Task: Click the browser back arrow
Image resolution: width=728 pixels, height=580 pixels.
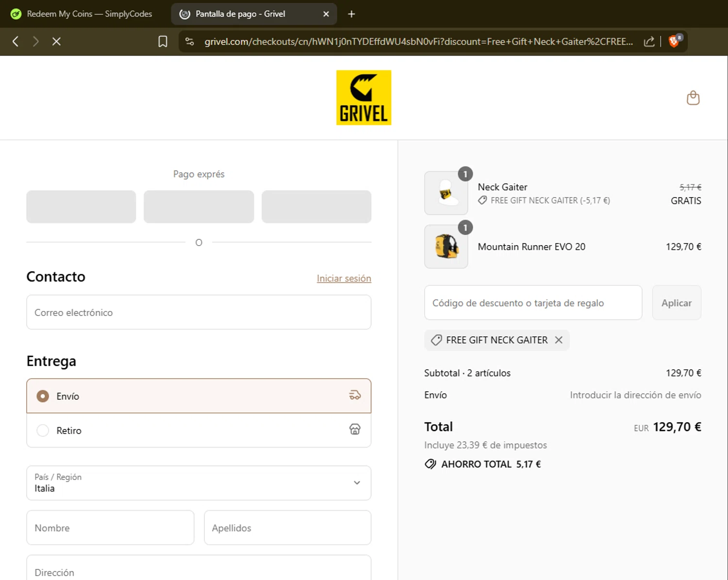Action: pos(16,42)
